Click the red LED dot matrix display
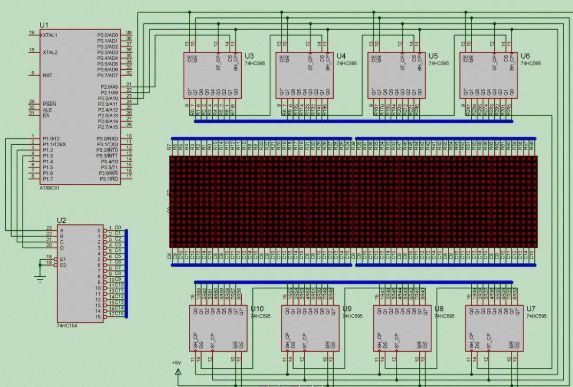 (353, 202)
